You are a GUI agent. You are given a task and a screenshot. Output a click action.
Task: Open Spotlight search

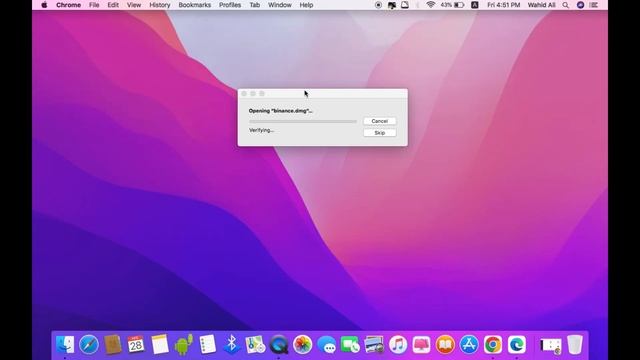(x=565, y=5)
